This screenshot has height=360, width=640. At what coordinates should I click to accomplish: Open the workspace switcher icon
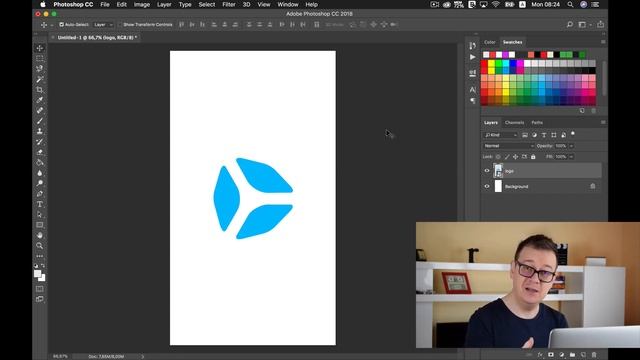click(582, 24)
